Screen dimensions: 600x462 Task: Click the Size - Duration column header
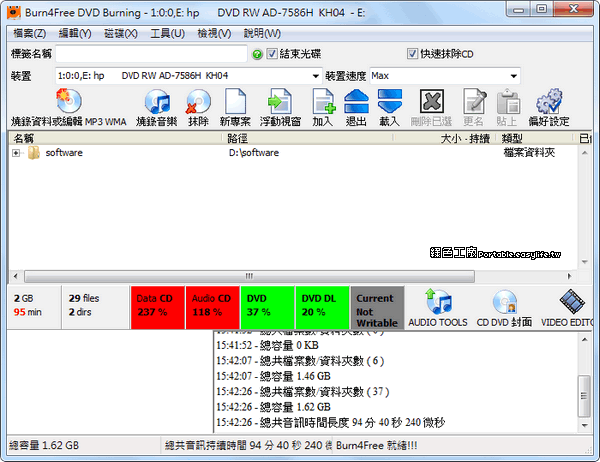pyautogui.click(x=445, y=138)
